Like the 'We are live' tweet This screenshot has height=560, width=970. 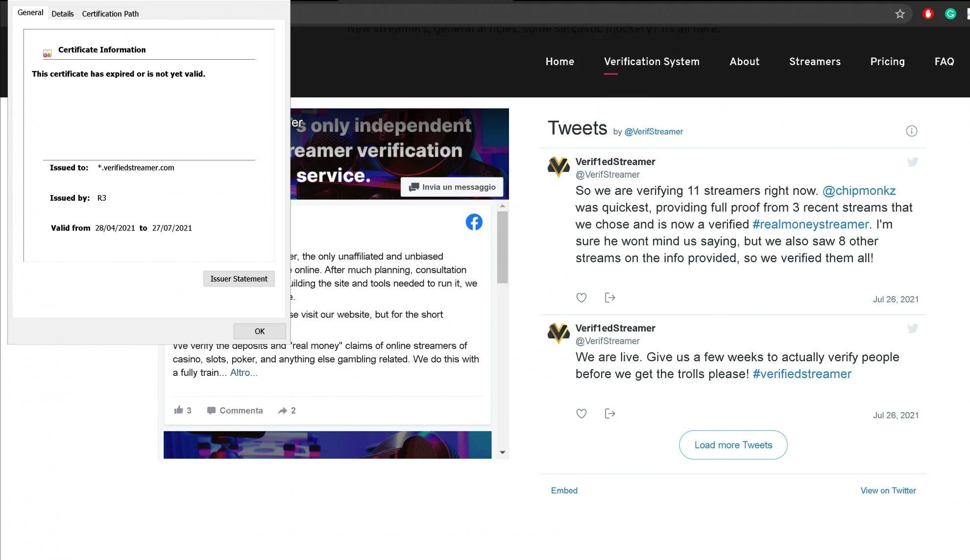[581, 414]
